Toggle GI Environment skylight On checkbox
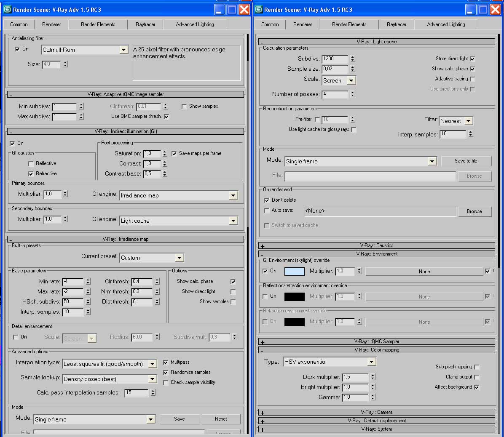The width and height of the screenshot is (504, 437). coord(265,271)
